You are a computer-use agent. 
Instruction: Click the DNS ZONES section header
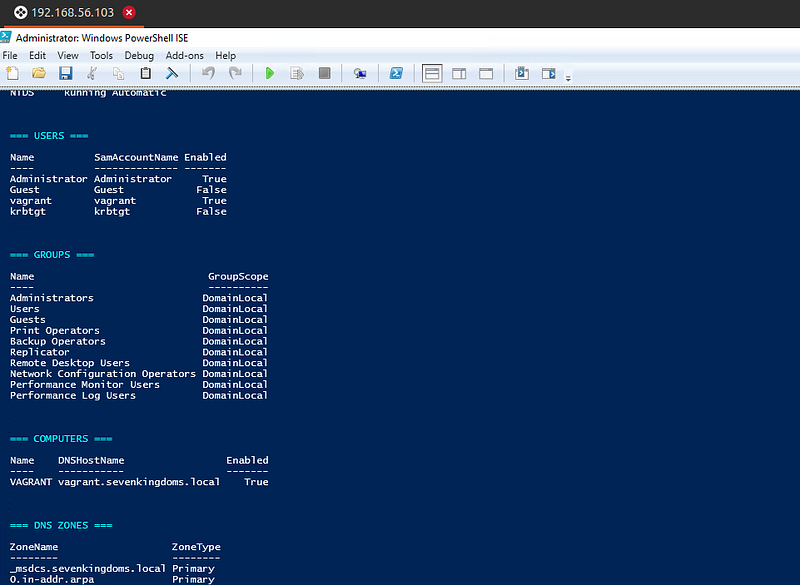pos(61,525)
